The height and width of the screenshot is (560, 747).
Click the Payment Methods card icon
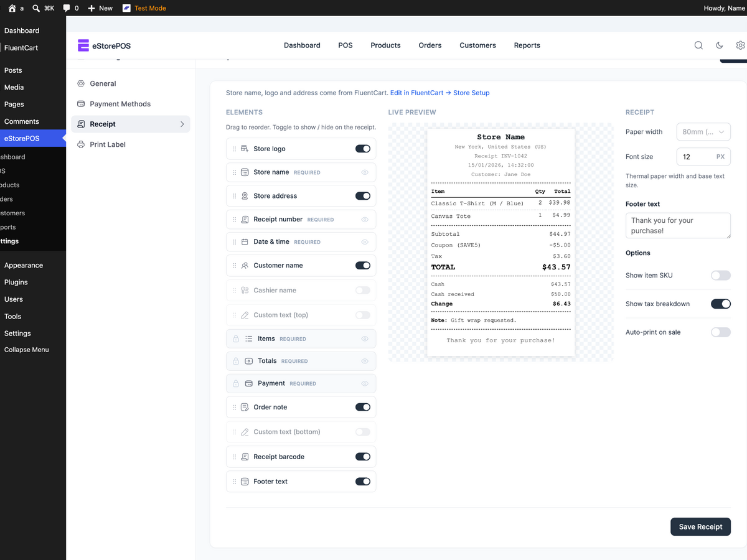click(81, 104)
